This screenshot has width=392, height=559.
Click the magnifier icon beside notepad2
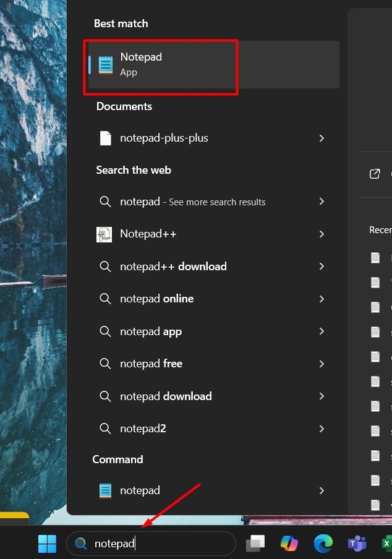105,428
